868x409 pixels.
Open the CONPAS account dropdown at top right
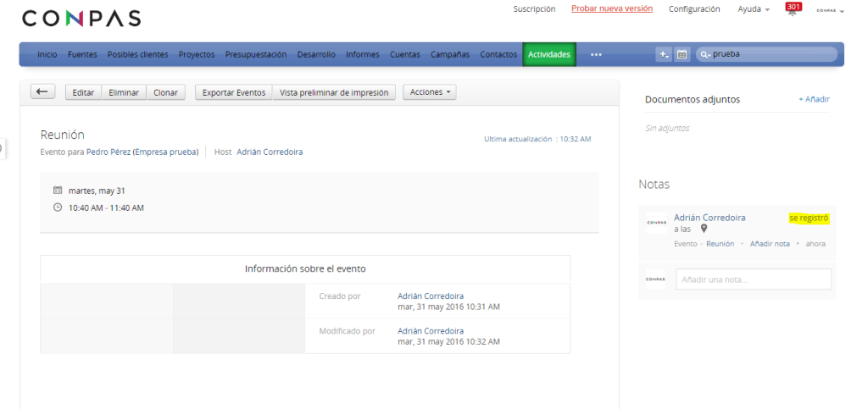[831, 10]
